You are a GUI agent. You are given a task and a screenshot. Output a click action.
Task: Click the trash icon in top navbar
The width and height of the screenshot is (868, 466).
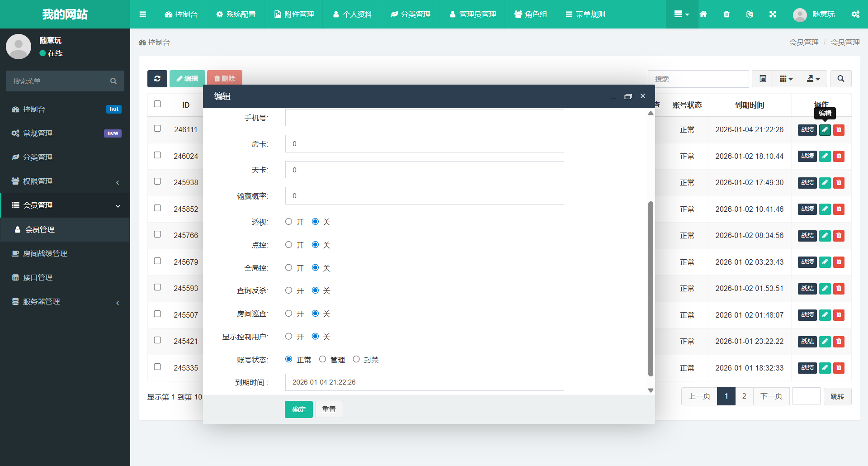tap(726, 14)
